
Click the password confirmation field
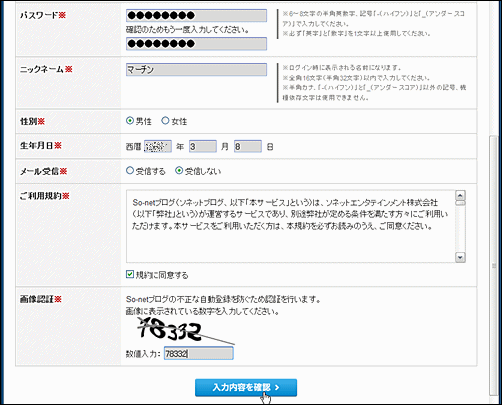(x=196, y=44)
